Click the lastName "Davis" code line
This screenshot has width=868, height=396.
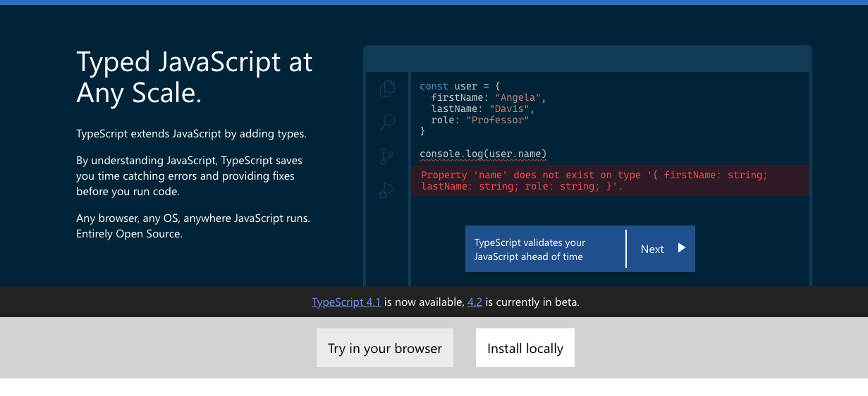pos(483,109)
